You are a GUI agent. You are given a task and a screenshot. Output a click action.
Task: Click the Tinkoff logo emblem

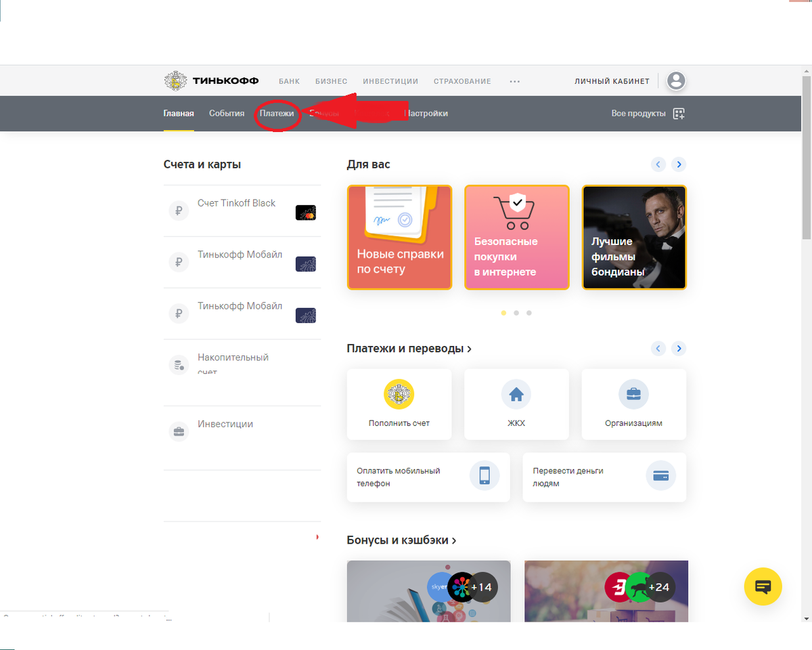(x=176, y=81)
